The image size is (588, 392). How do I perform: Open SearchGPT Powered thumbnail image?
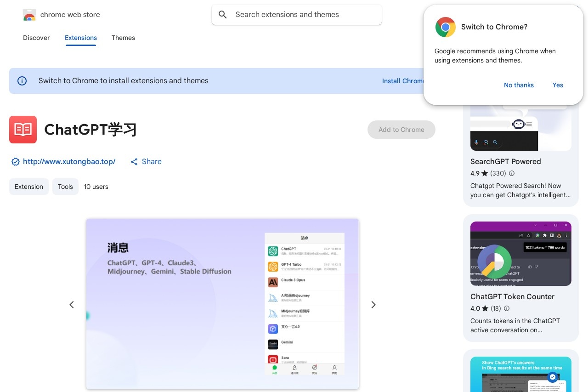point(521,128)
